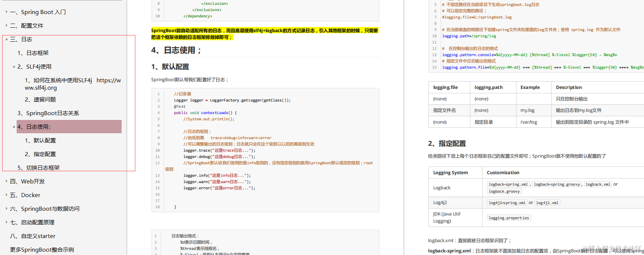The height and width of the screenshot is (255, 644).
Task: Open the 七、启动配置原理 chapter
Action: pos(32,222)
